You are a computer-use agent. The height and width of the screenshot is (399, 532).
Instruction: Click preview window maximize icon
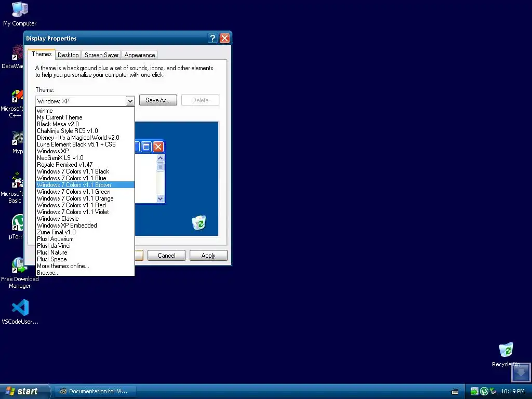(146, 147)
